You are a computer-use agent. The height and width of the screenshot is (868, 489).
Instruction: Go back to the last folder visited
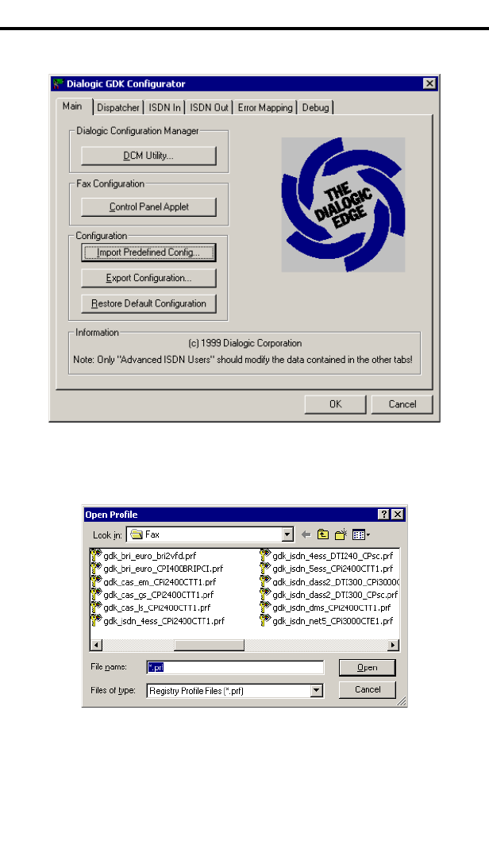pyautogui.click(x=306, y=534)
